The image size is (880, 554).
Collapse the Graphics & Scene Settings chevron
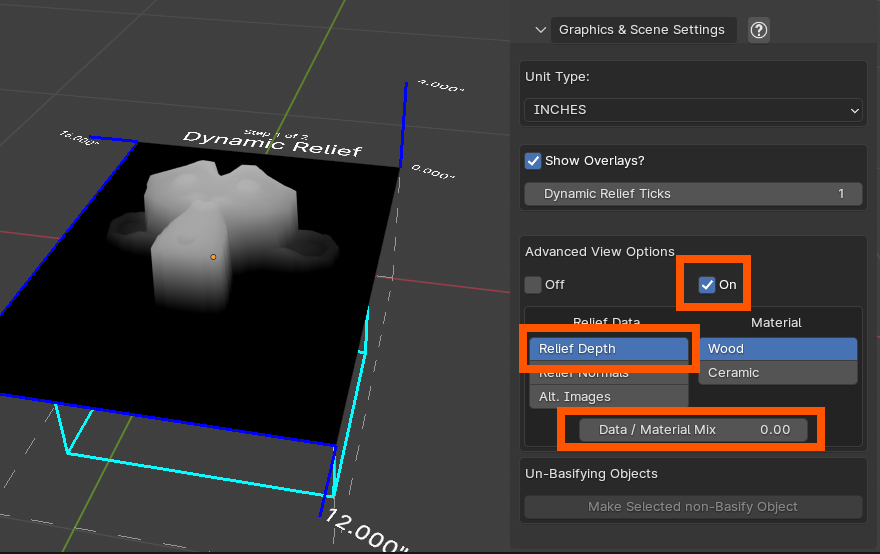(x=540, y=30)
